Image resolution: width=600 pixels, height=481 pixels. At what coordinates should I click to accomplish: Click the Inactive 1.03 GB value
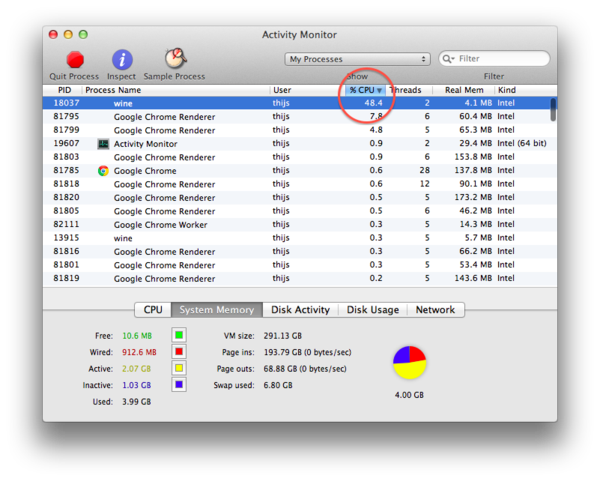pos(137,385)
